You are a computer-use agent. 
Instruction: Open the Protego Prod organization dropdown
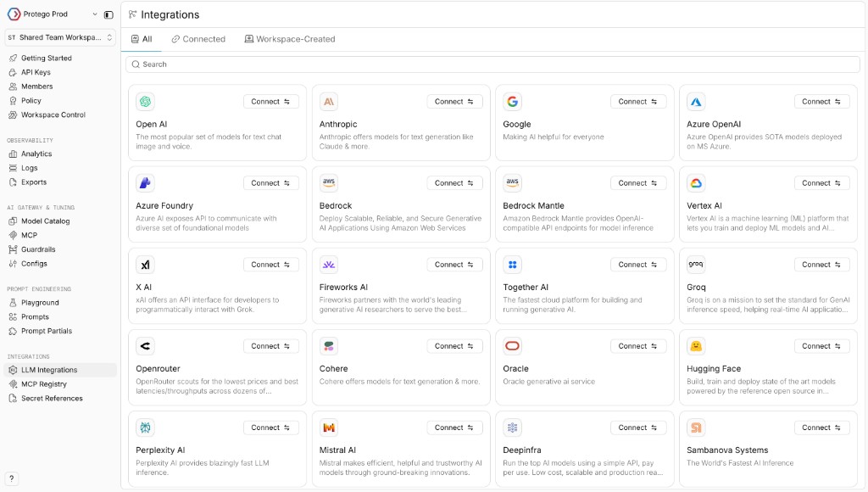click(95, 14)
